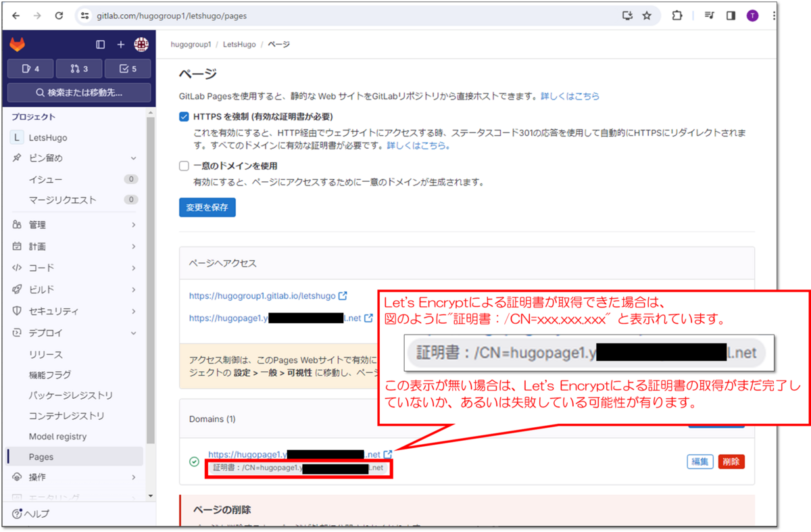Enable 一意のドメインを使用 checkbox

click(x=184, y=166)
